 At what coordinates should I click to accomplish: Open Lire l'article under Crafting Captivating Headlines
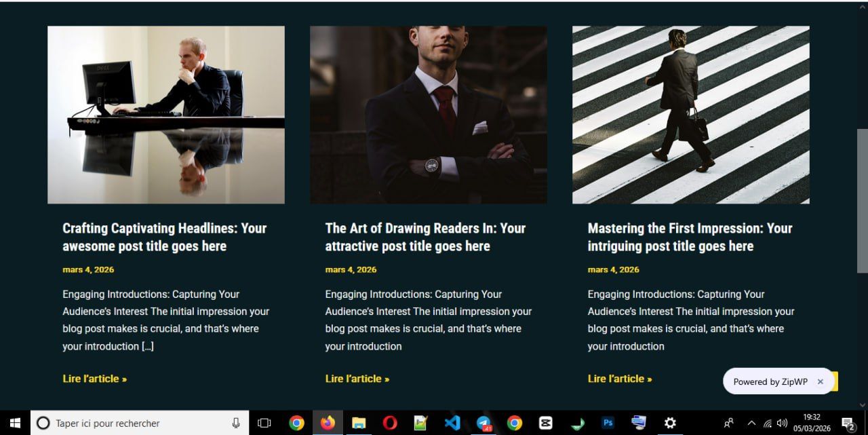click(x=95, y=379)
